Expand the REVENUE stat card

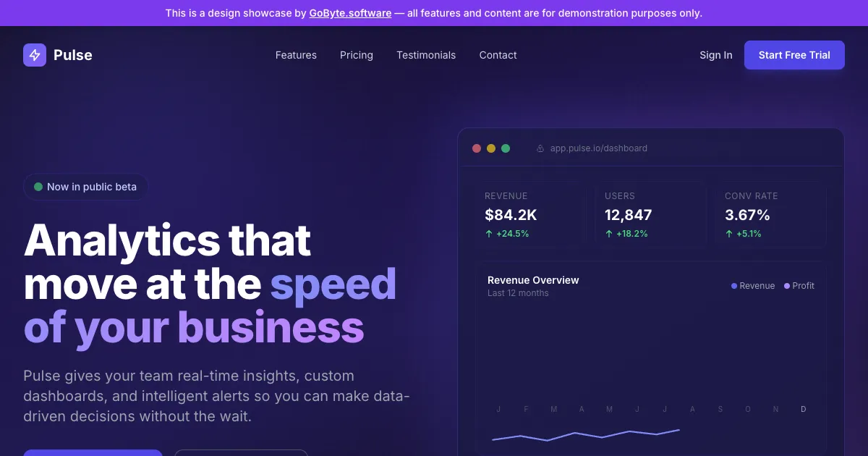(x=531, y=214)
